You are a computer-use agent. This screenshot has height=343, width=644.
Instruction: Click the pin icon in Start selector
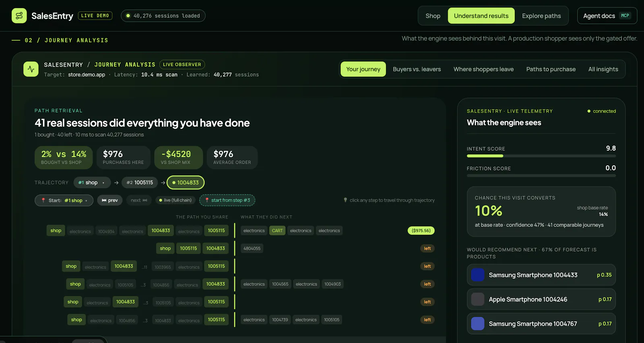coord(43,200)
